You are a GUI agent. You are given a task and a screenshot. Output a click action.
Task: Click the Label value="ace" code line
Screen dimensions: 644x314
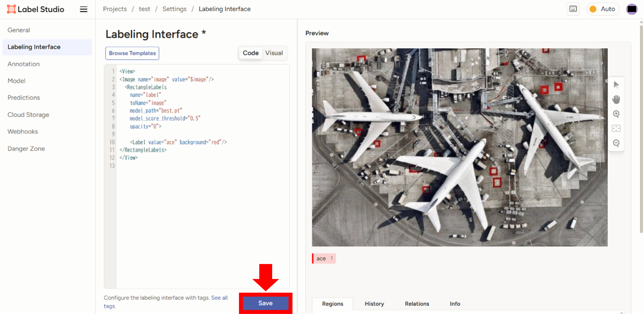[178, 142]
